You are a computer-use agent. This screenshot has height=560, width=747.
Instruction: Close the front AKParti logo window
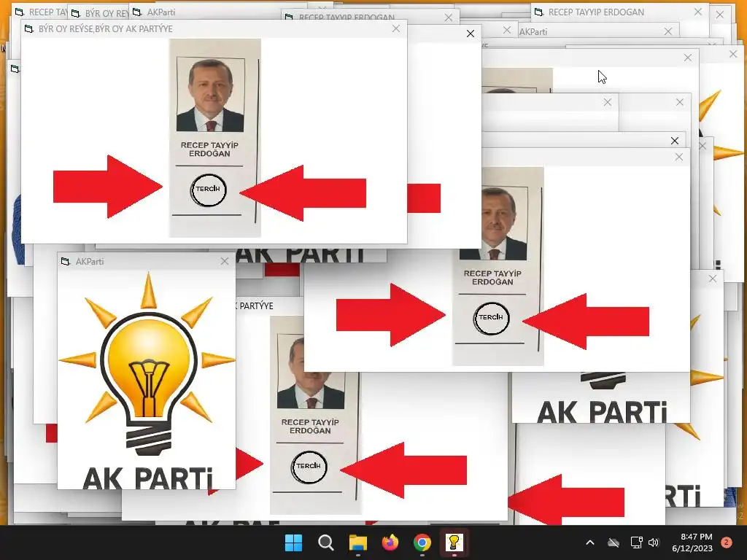(x=225, y=261)
